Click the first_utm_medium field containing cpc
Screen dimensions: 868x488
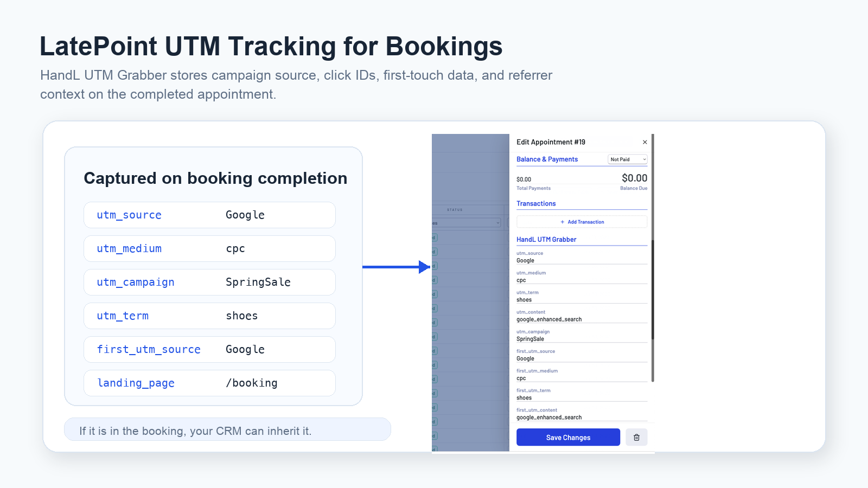point(582,378)
